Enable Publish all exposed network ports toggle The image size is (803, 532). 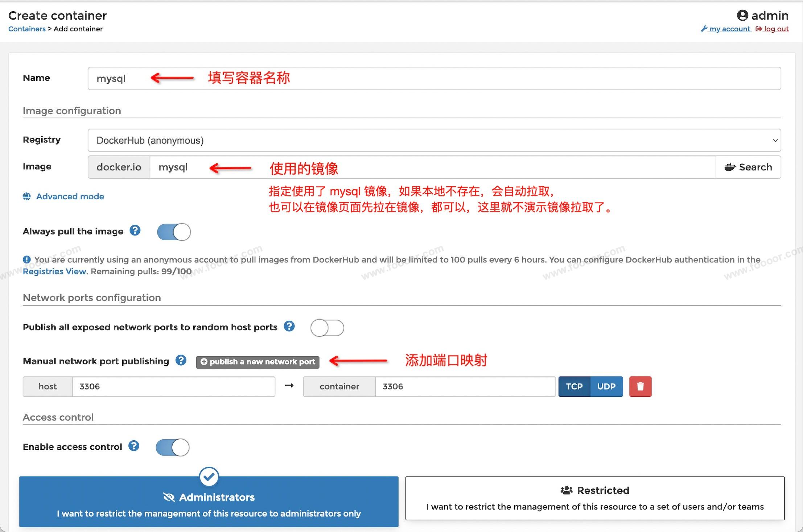click(x=327, y=328)
